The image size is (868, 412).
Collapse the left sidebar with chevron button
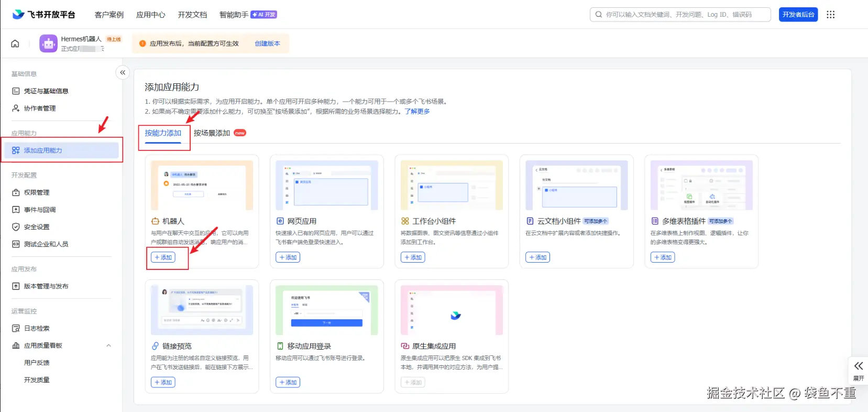pyautogui.click(x=123, y=73)
